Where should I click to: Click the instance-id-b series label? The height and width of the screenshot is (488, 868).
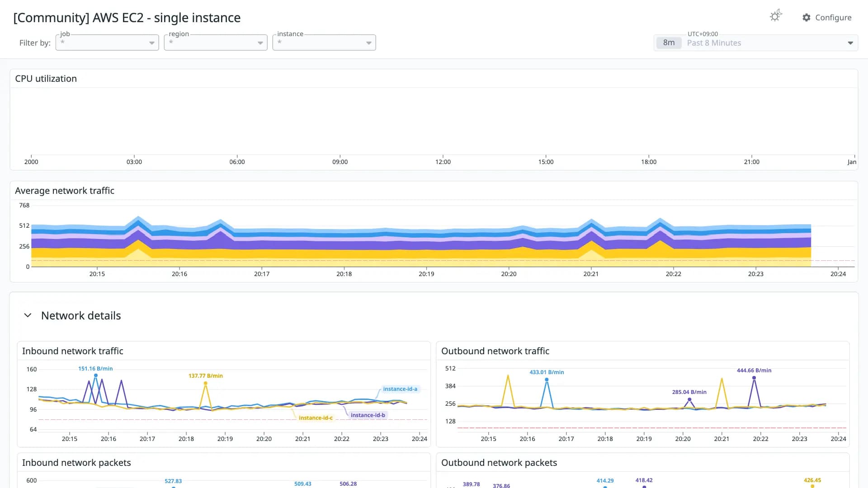coord(368,415)
